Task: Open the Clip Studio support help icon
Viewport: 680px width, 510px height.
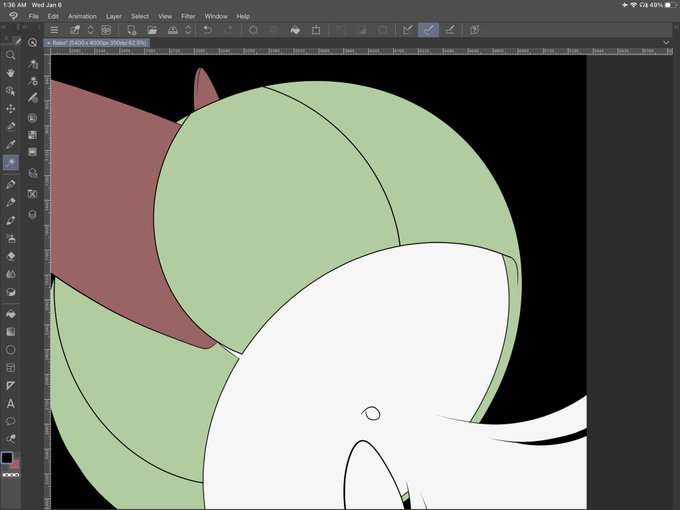Action: click(474, 30)
